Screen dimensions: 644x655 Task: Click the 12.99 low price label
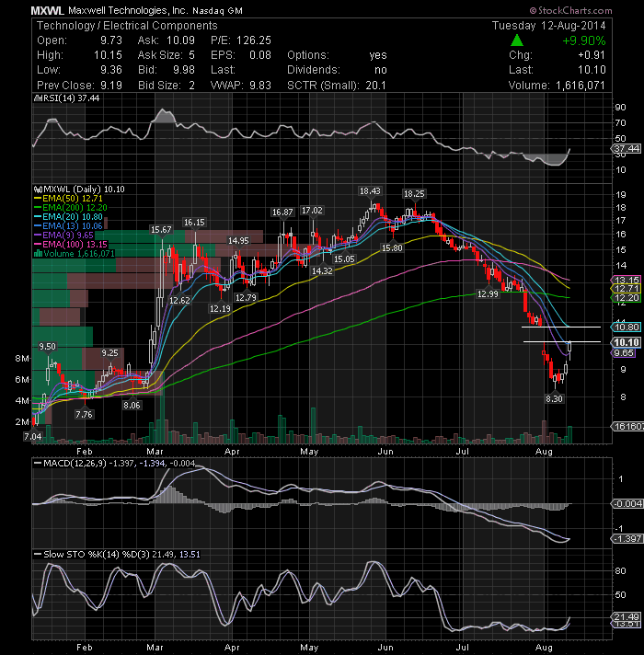488,294
